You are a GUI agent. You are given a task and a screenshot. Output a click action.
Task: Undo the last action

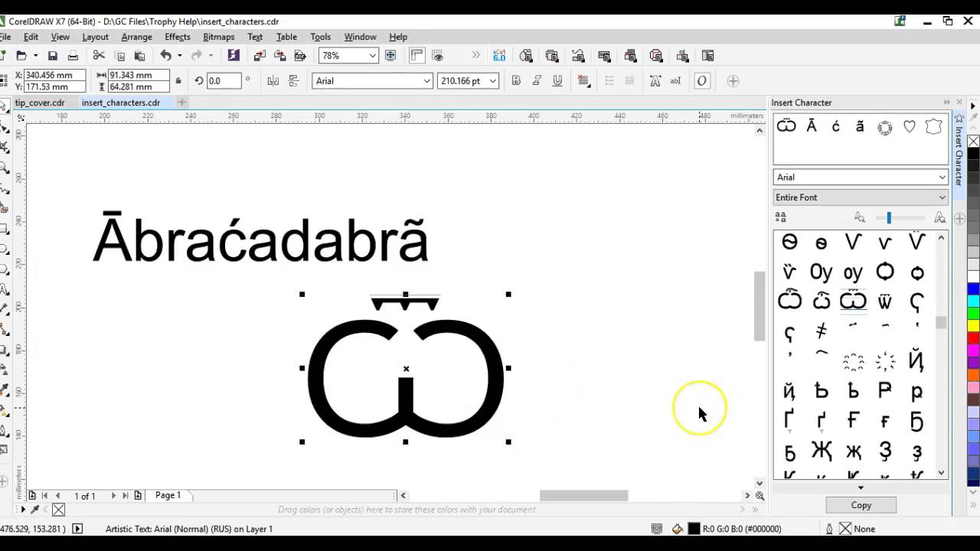165,56
